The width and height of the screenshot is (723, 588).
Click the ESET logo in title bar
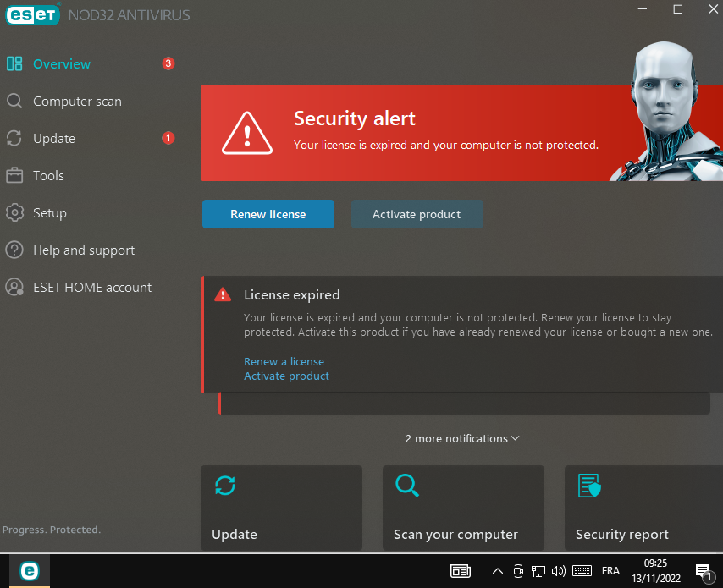coord(32,15)
